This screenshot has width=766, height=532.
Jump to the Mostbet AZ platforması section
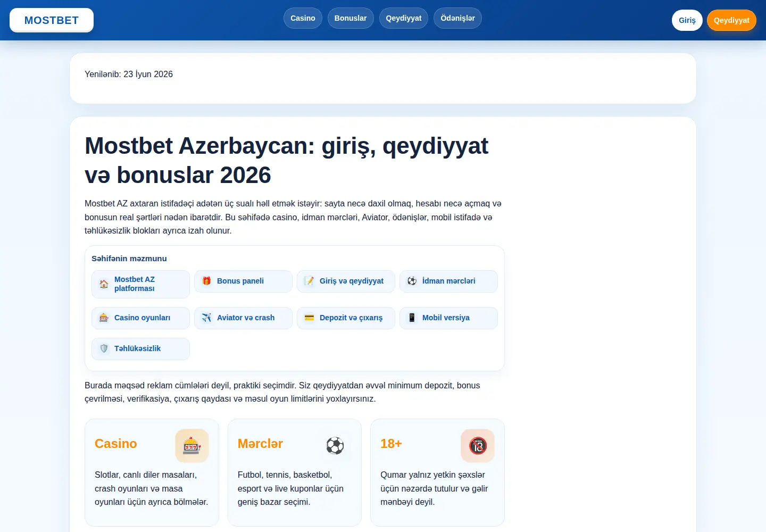coord(140,284)
